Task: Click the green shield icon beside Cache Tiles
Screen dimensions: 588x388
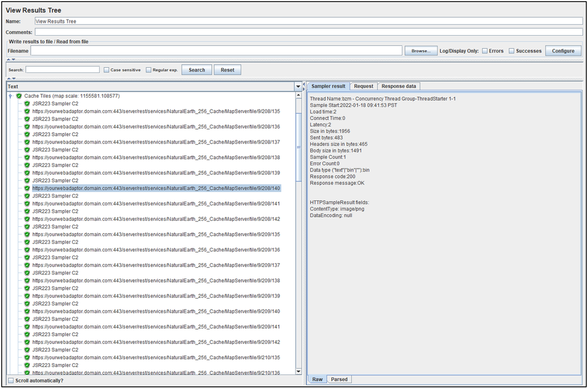Action: click(19, 96)
